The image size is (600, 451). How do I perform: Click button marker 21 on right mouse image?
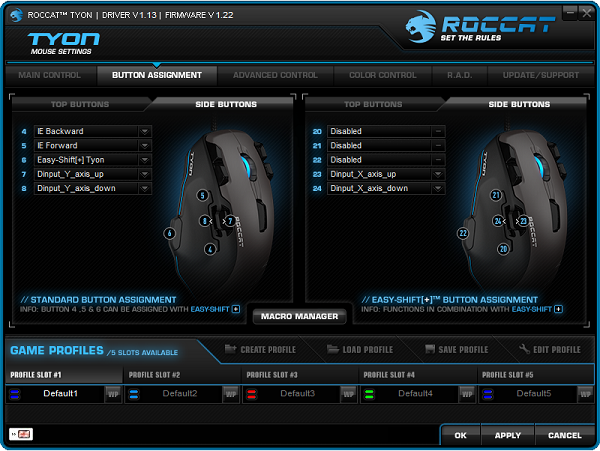click(x=496, y=195)
